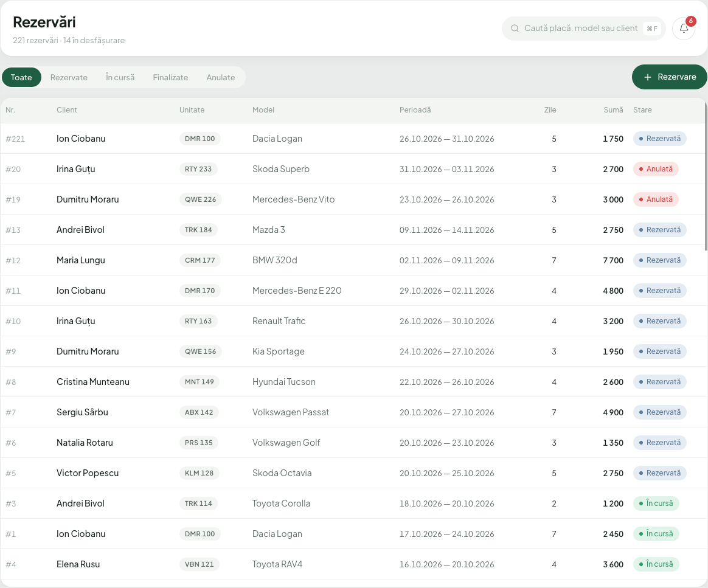
Task: Create a new Rezervare
Action: [x=669, y=77]
